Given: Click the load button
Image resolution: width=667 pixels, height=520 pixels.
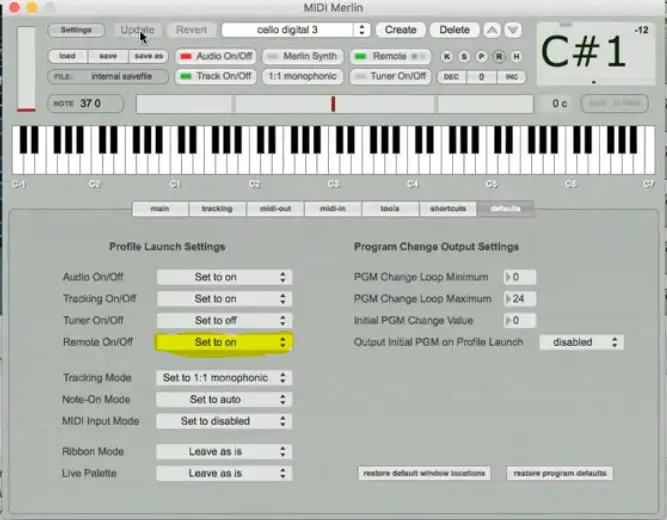Looking at the screenshot, I should [x=68, y=56].
